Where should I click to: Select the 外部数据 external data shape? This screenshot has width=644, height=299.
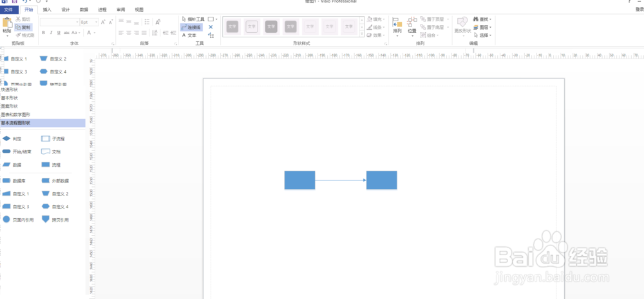tap(46, 180)
